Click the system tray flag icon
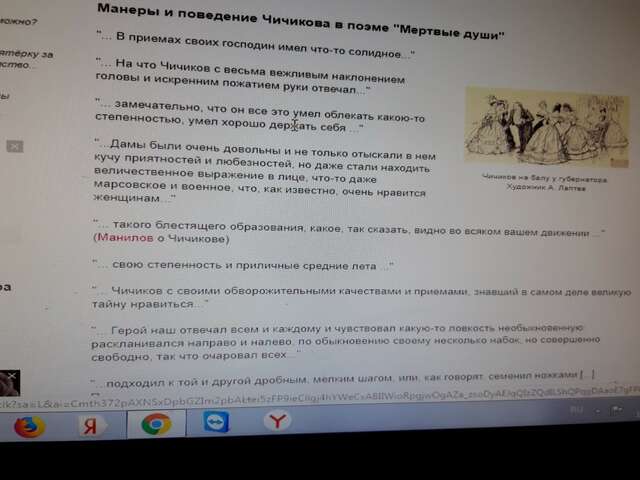 [617, 410]
